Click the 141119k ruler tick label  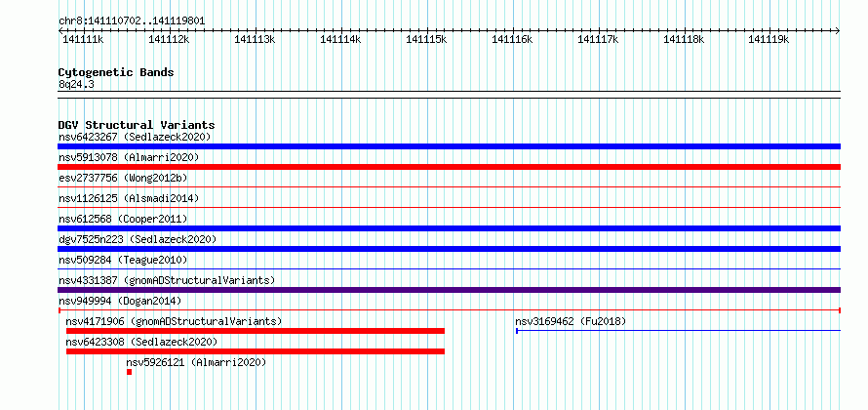point(769,39)
